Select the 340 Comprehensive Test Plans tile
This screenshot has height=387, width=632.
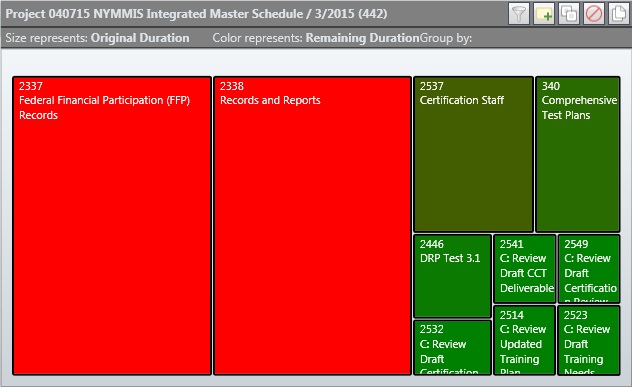point(578,154)
